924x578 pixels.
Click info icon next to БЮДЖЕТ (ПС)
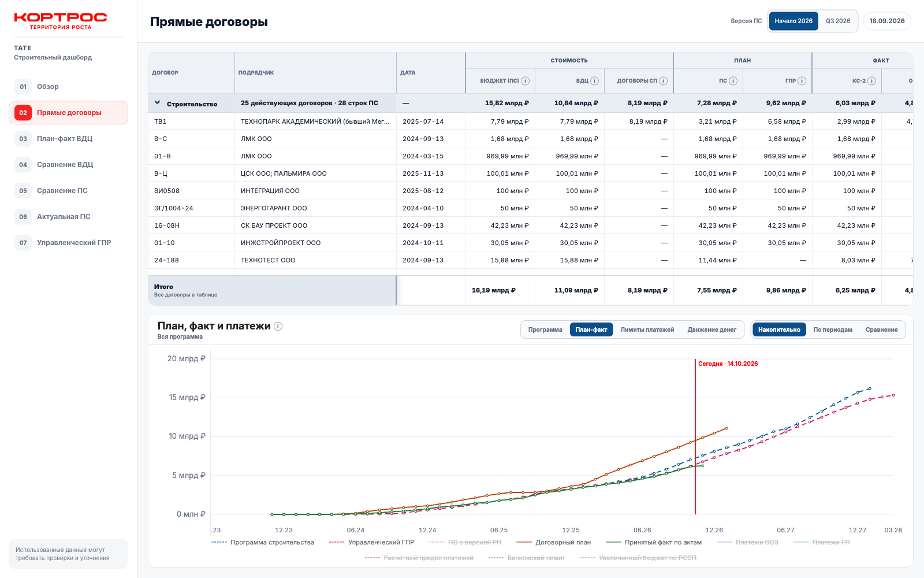pyautogui.click(x=525, y=81)
